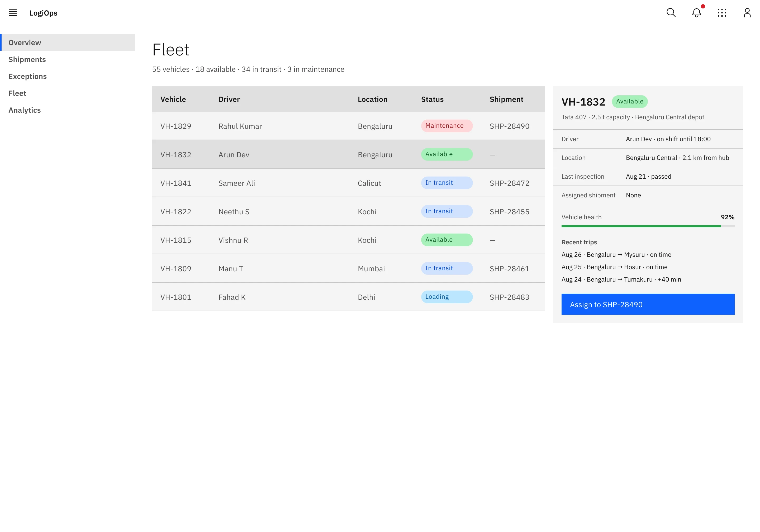The image size is (760, 532).
Task: Click Delhi location cell
Action: (x=367, y=297)
